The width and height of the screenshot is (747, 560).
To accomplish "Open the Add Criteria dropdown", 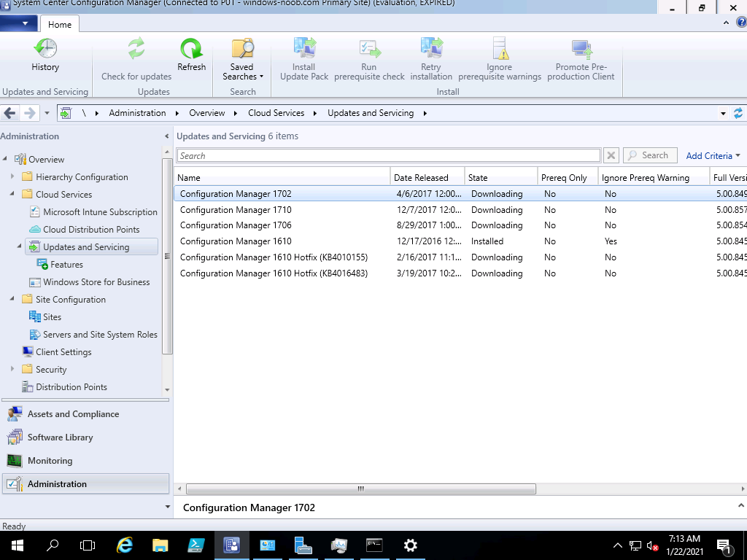I will 713,156.
